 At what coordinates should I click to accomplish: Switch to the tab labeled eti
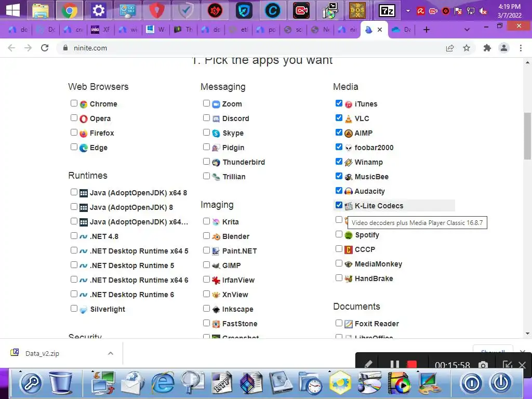pyautogui.click(x=238, y=30)
